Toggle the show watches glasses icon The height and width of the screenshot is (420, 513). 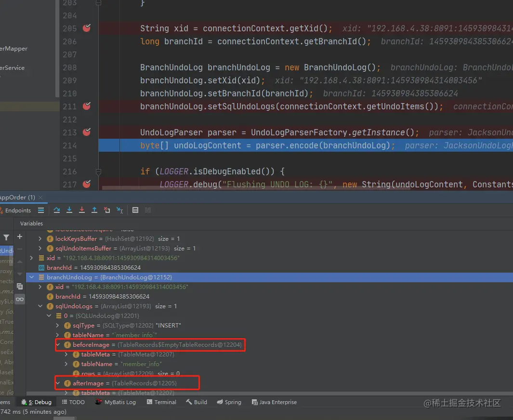pos(20,299)
